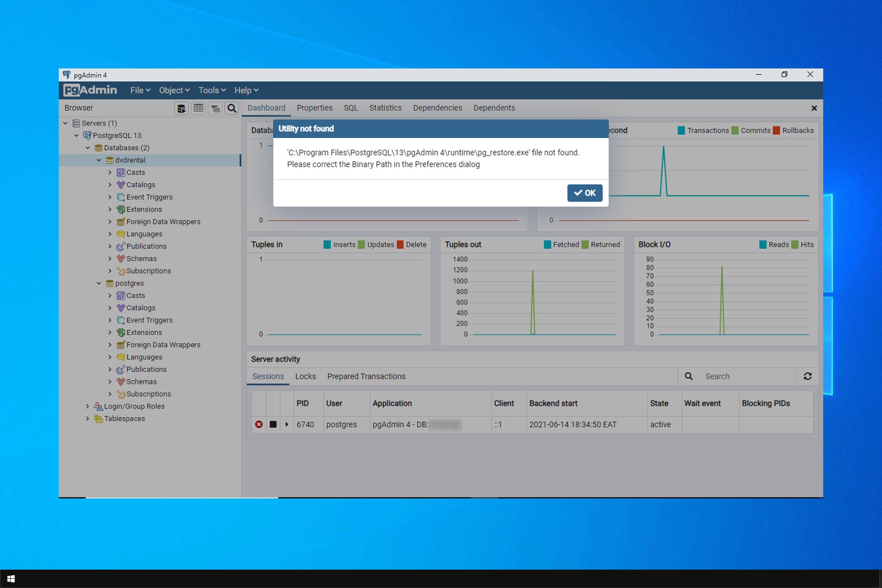Select the PostgreSQL 13 elephant icon
The image size is (882, 588).
click(x=87, y=136)
